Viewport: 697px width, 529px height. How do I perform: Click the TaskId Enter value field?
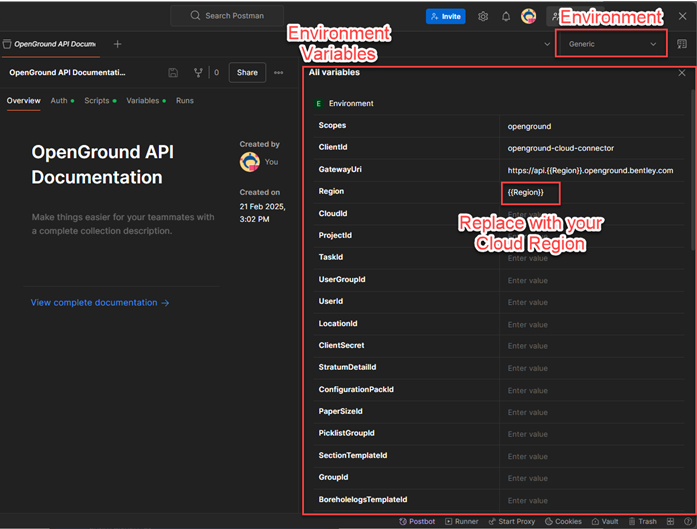(592, 258)
